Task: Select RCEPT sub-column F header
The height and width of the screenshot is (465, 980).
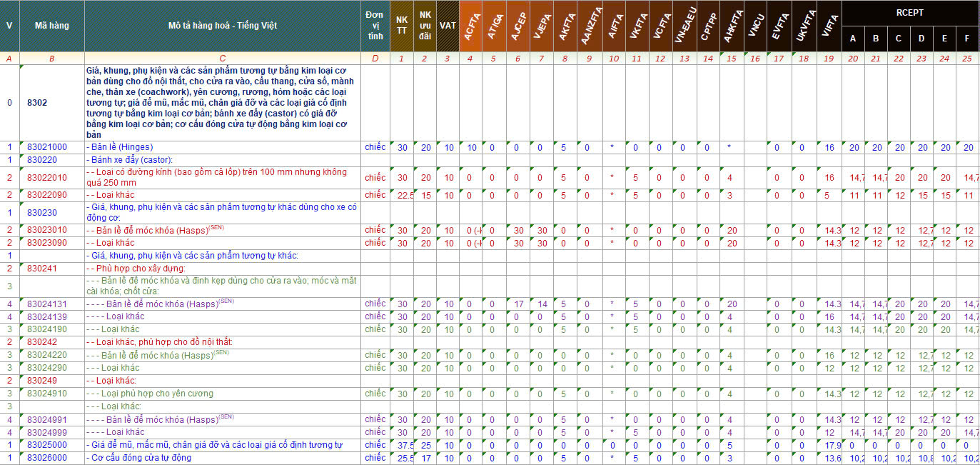Action: coord(968,39)
